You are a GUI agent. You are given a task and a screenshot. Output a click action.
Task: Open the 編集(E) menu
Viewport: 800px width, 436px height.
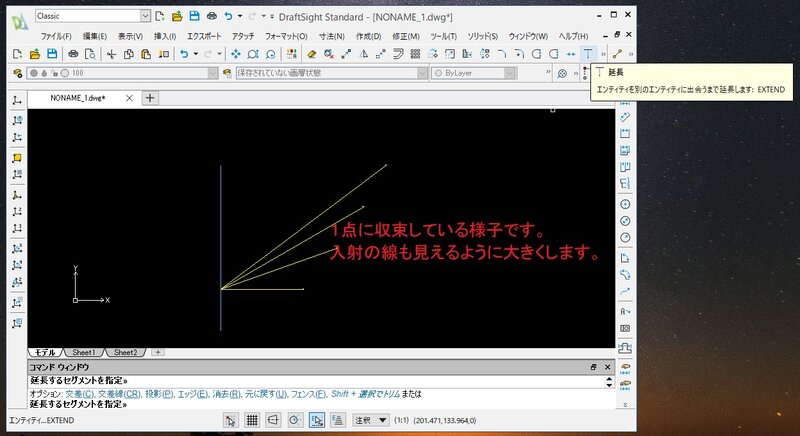point(94,36)
